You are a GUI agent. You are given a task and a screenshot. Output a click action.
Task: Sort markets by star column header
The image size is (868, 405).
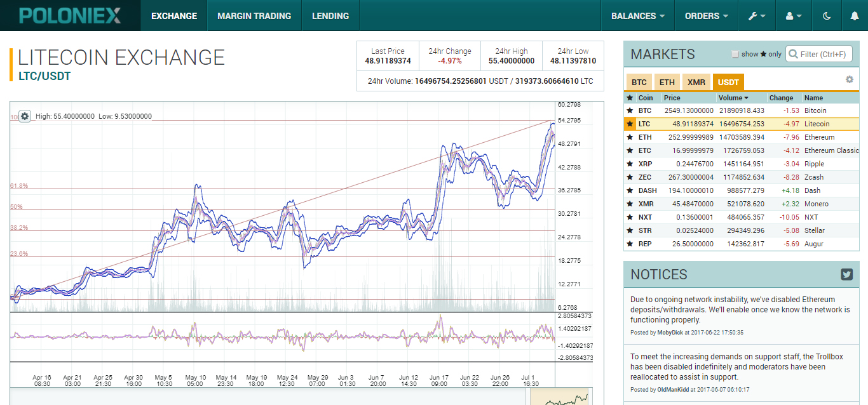(x=630, y=98)
